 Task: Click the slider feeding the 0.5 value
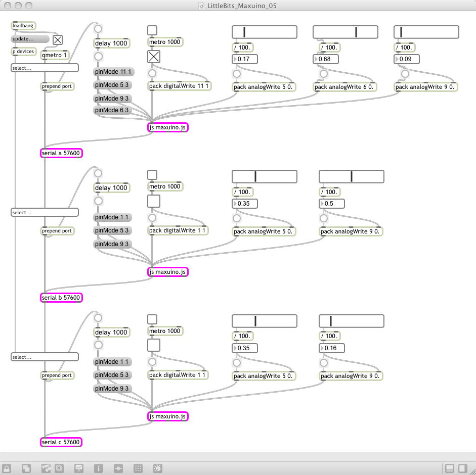pyautogui.click(x=352, y=176)
